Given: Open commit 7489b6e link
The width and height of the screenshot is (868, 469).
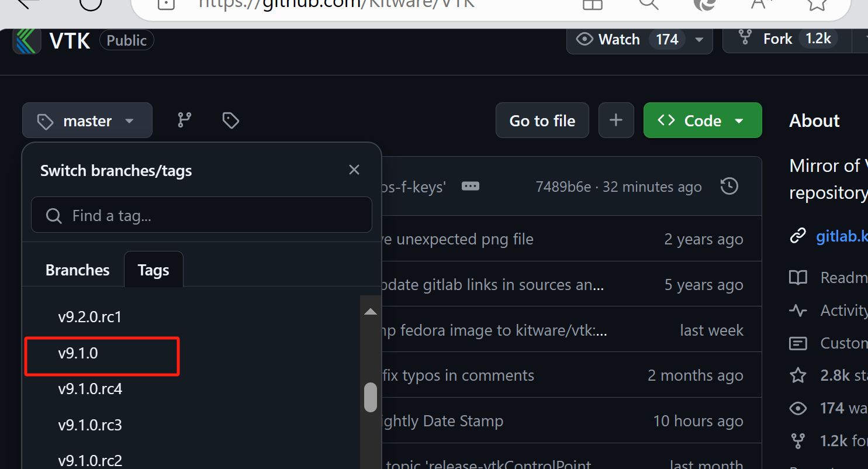Looking at the screenshot, I should pyautogui.click(x=563, y=187).
